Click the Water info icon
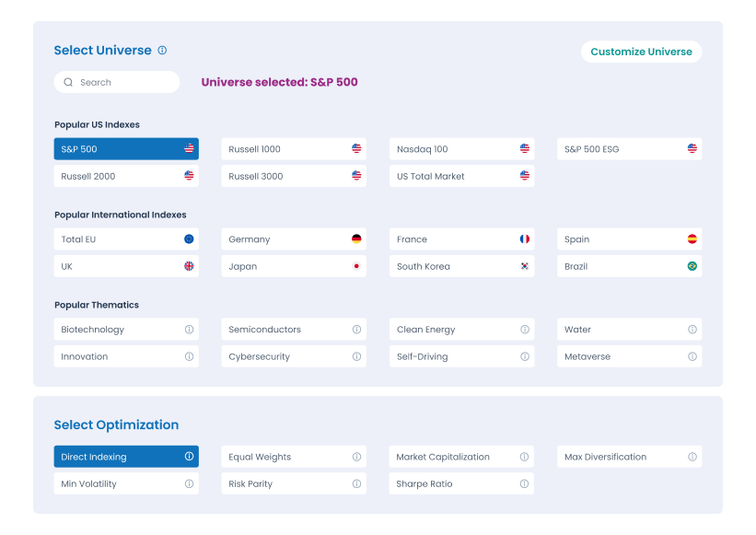The image size is (756, 535). click(692, 329)
